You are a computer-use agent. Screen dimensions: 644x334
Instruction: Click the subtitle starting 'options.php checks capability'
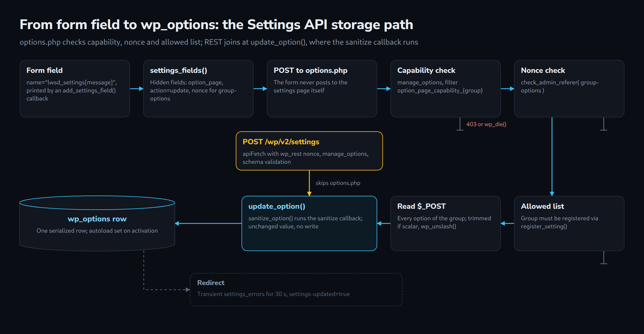pyautogui.click(x=219, y=42)
